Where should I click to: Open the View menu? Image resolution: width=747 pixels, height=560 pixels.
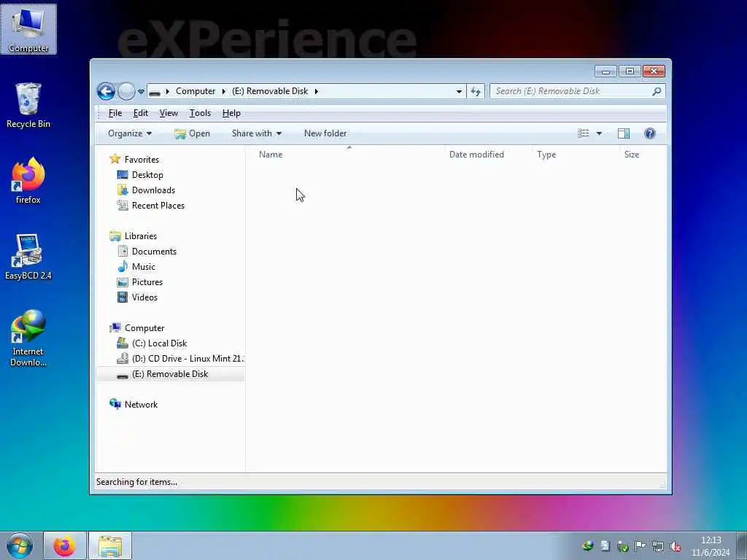click(x=169, y=113)
